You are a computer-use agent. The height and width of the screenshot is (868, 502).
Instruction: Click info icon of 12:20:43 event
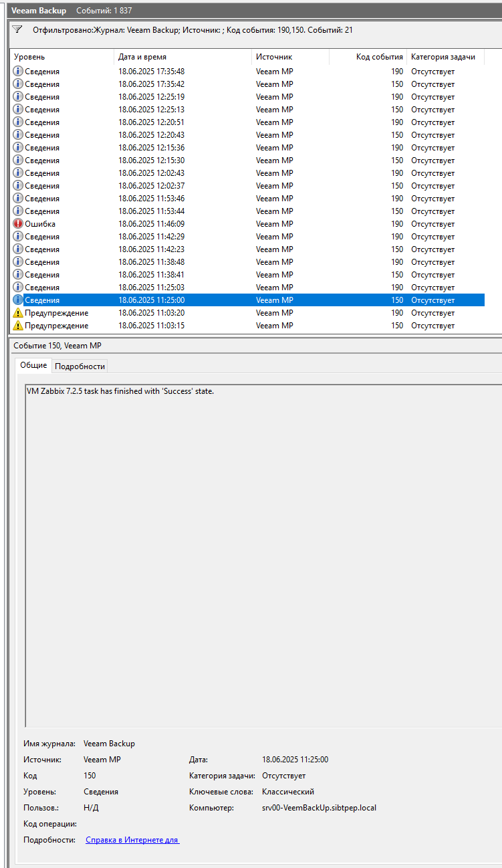[x=18, y=135]
